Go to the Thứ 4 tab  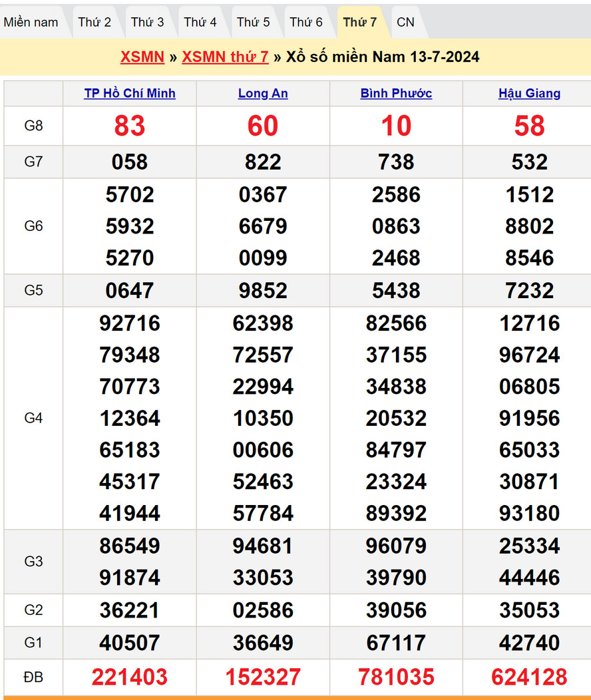(200, 22)
